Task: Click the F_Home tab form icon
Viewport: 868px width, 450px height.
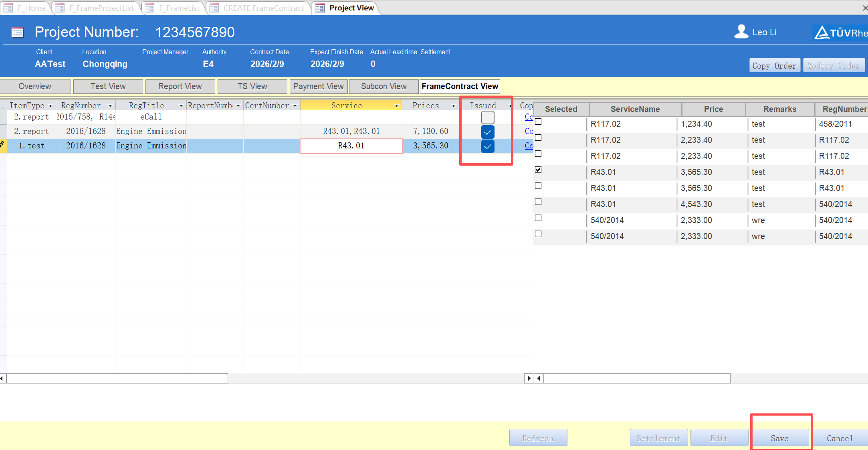Action: tap(8, 8)
